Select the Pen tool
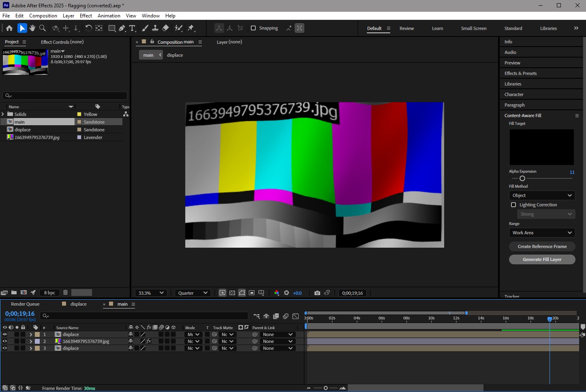 point(122,28)
